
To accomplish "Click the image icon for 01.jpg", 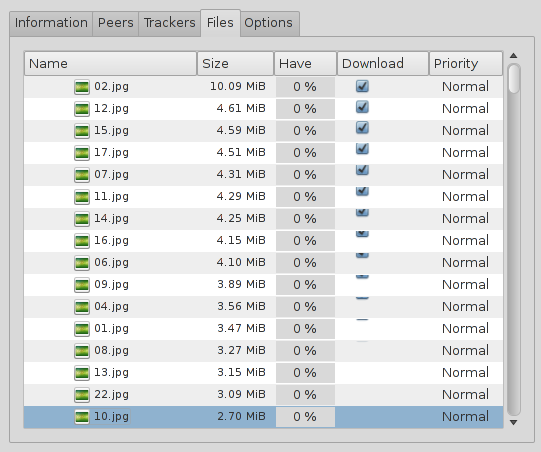I will coord(82,329).
